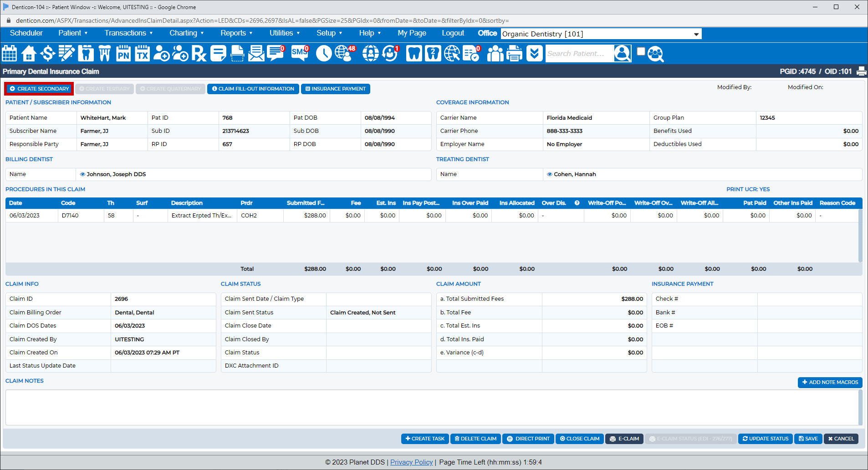The width and height of the screenshot is (868, 470).
Task: Open the Rx prescription icon
Action: [x=199, y=54]
